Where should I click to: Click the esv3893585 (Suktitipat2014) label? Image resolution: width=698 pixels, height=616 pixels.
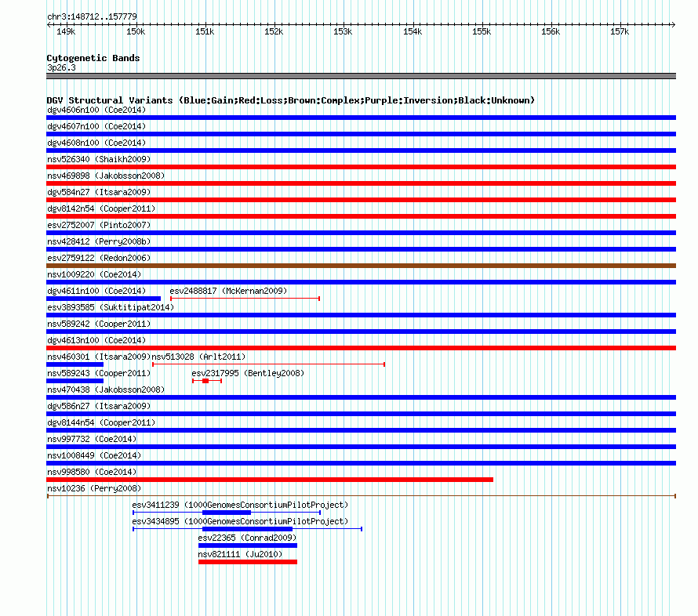click(111, 307)
